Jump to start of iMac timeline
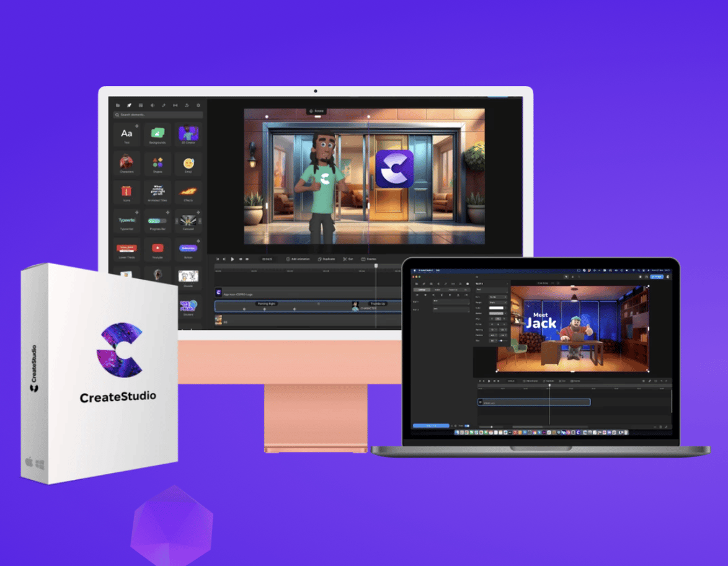The width and height of the screenshot is (728, 566). [x=218, y=259]
